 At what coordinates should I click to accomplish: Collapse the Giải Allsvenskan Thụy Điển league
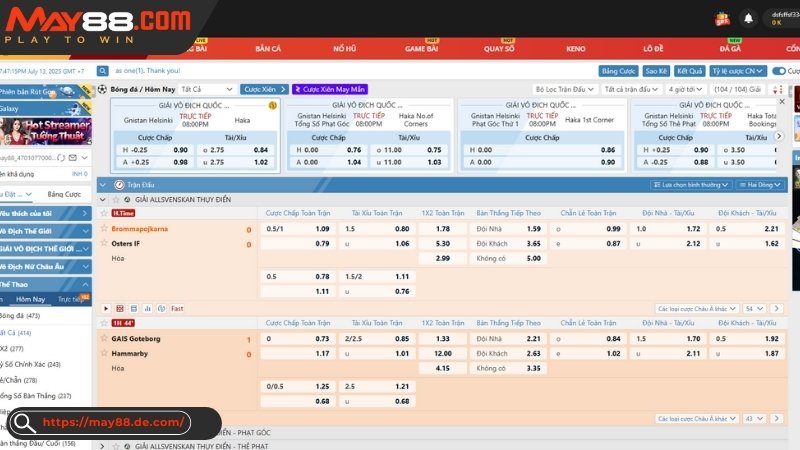click(x=103, y=199)
